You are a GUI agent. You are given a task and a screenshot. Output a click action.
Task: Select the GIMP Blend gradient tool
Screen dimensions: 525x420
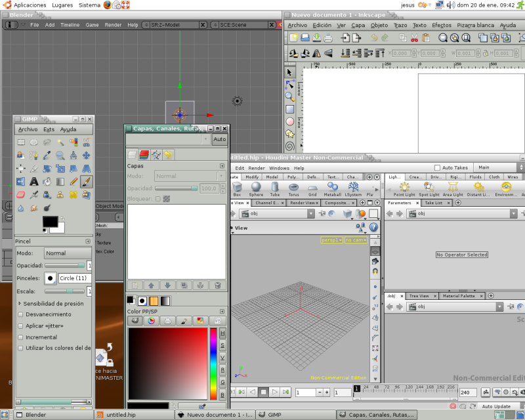click(60, 182)
